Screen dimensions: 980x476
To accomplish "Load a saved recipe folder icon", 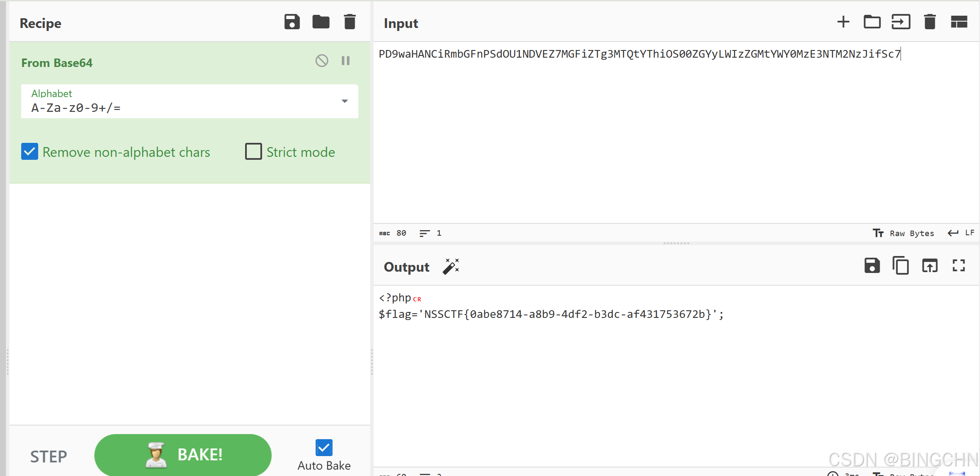I will point(321,22).
